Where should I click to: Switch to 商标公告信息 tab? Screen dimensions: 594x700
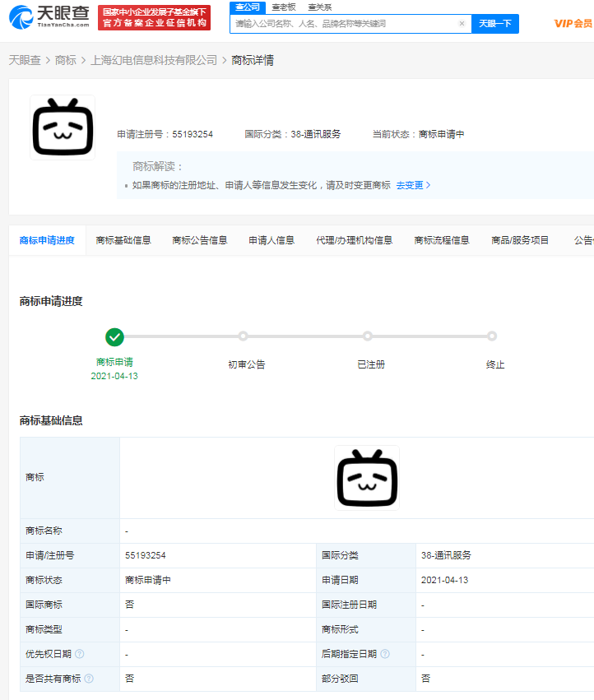pos(200,241)
